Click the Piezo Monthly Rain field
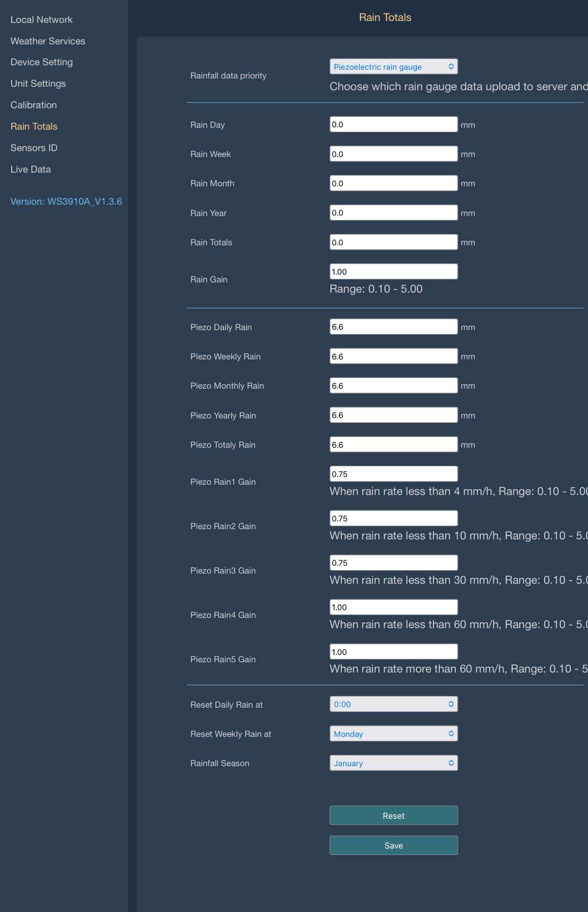The image size is (588, 912). (393, 385)
